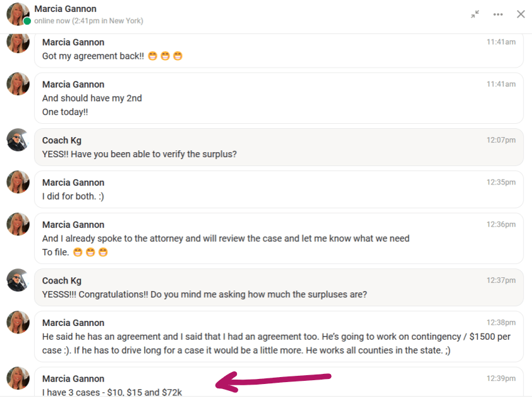Click Coach Kg's avatar on the 12:37pm message
The image size is (532, 408).
click(18, 280)
